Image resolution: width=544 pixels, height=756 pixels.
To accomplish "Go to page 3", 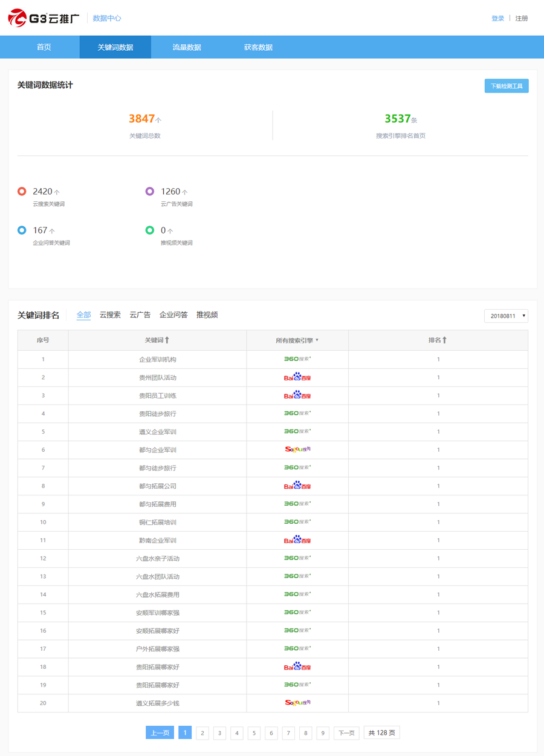I will tap(219, 733).
